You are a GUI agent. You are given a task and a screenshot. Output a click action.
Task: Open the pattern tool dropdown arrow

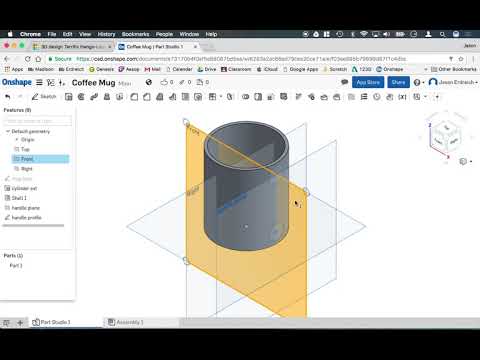click(x=221, y=97)
